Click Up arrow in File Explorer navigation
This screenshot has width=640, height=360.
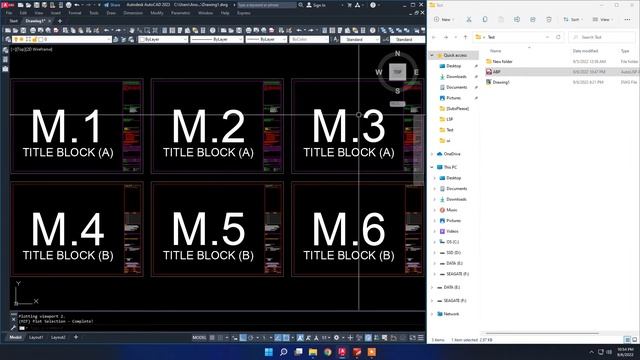coord(465,37)
